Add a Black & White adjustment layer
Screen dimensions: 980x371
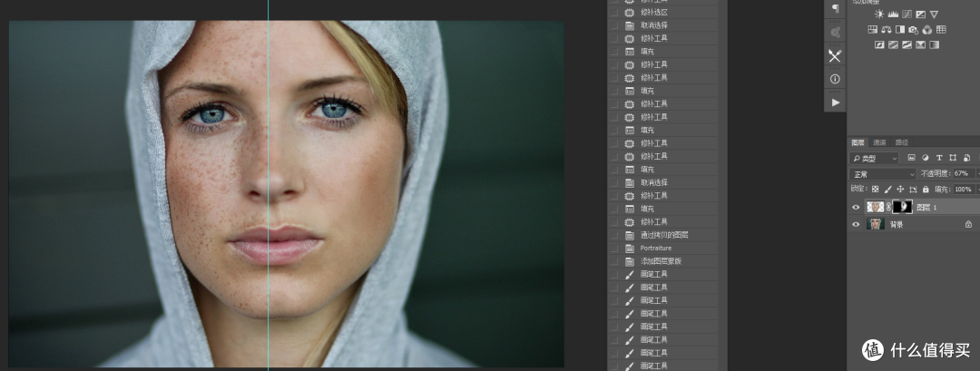900,29
